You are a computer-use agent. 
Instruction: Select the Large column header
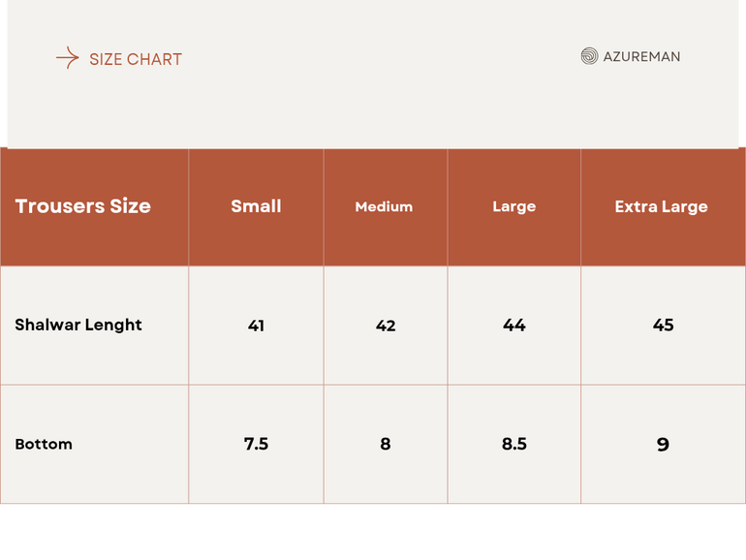(513, 207)
